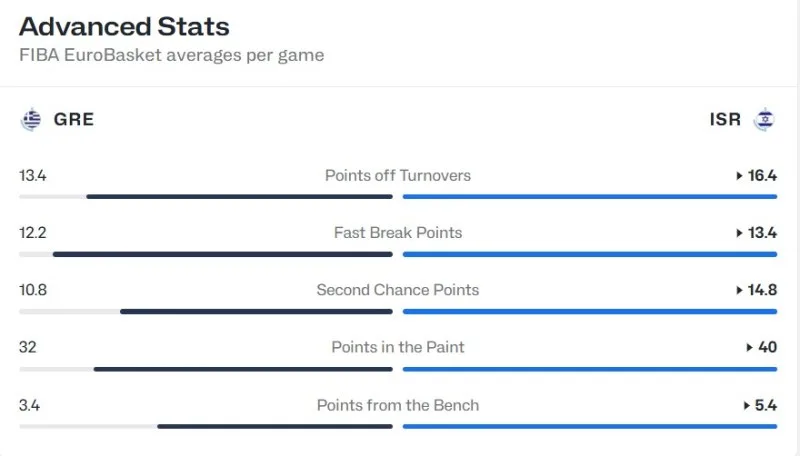Click the Israel flag icon
Viewport: 800px width, 456px height.
[x=764, y=119]
